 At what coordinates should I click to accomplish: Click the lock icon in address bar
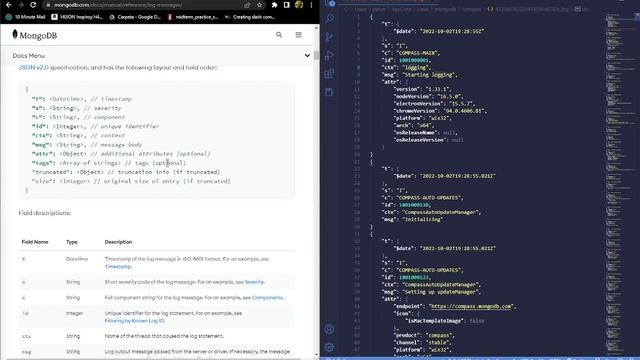pos(48,5)
